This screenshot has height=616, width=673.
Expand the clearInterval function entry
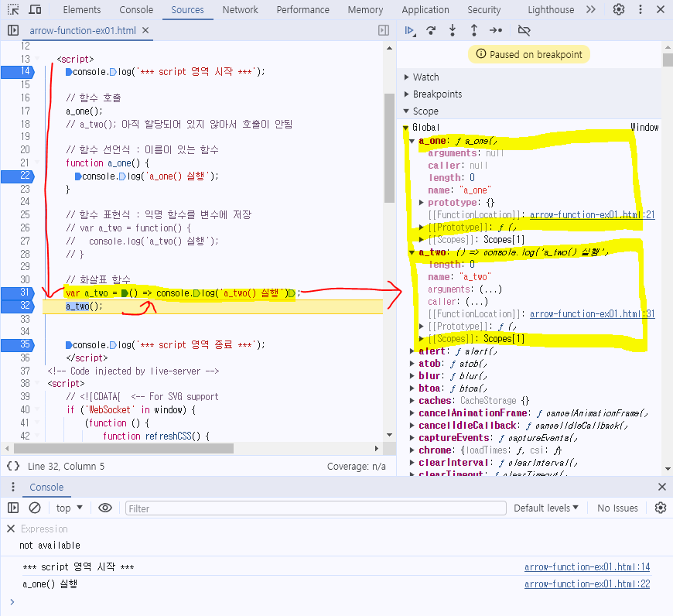[412, 463]
